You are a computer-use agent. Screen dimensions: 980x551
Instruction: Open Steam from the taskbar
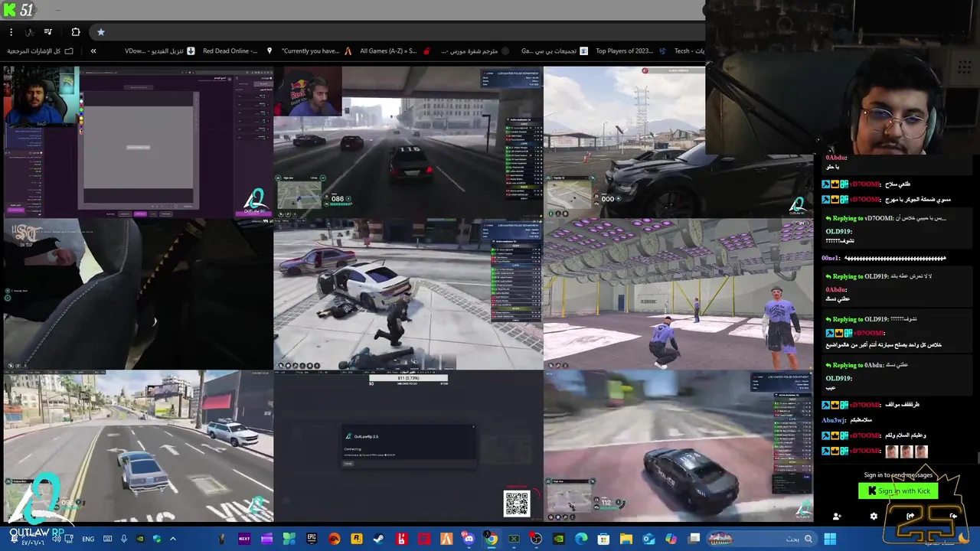[x=378, y=539]
